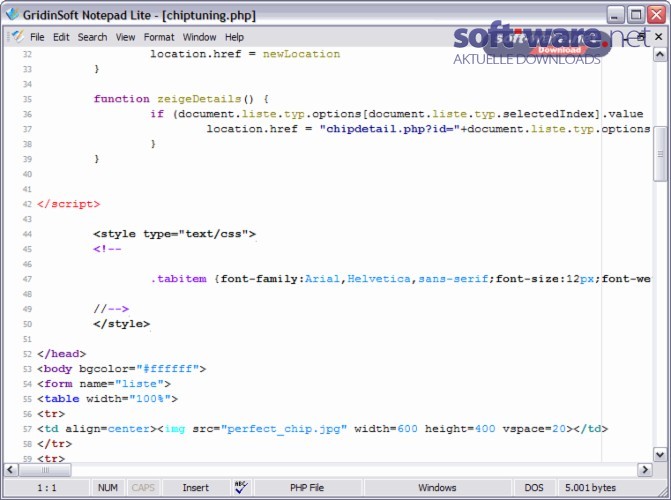Screen dimensions: 671x500
Task: Click line number 57 in the gutter
Action: click(27, 429)
